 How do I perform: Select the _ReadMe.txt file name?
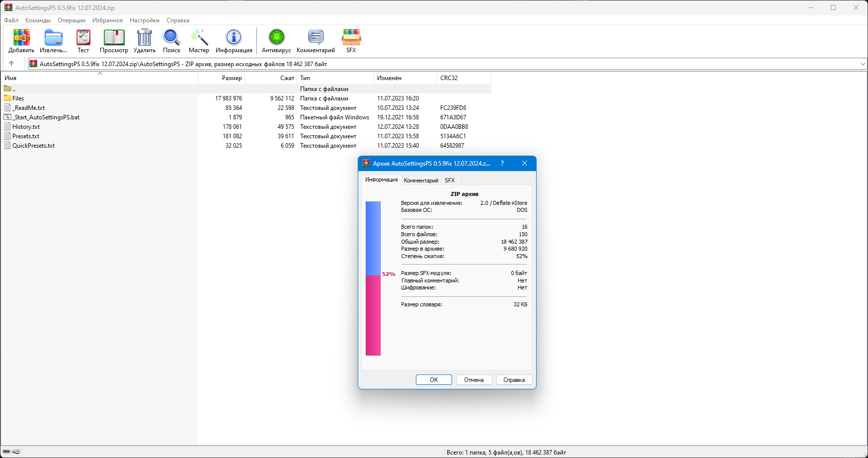pyautogui.click(x=29, y=108)
